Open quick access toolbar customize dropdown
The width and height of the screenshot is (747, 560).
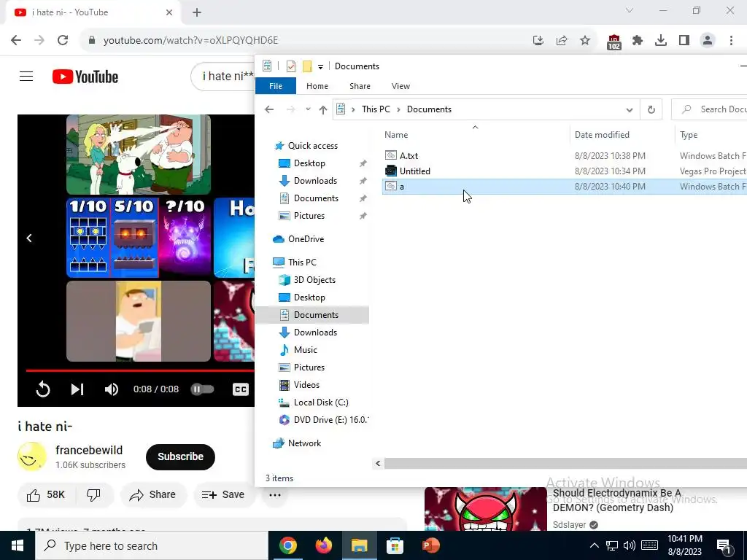pyautogui.click(x=321, y=66)
